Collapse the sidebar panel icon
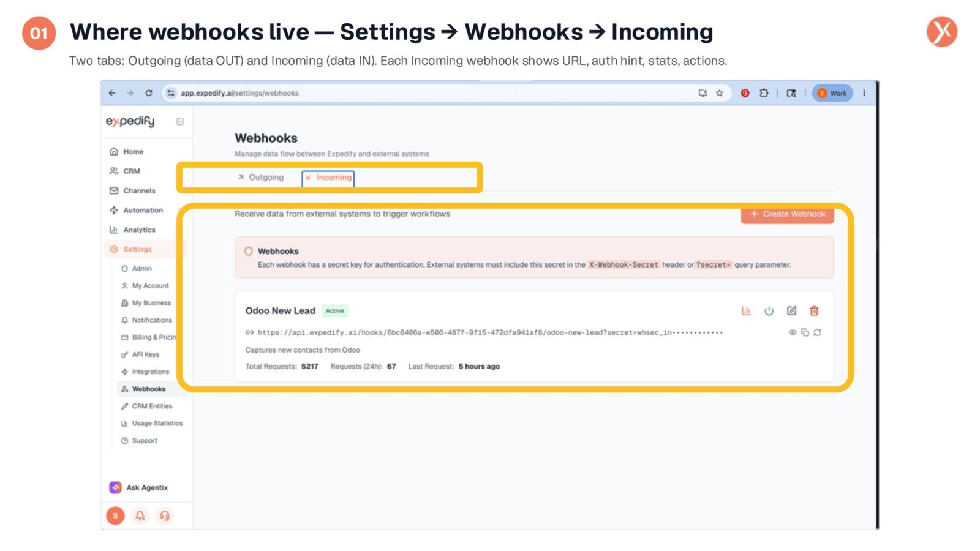980x551 pixels. (x=180, y=121)
